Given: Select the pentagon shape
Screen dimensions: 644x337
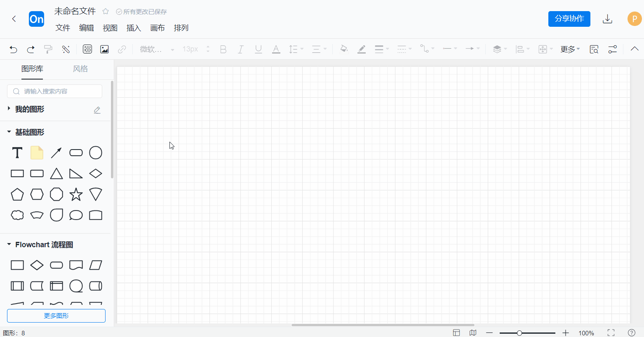Looking at the screenshot, I should click(x=17, y=194).
